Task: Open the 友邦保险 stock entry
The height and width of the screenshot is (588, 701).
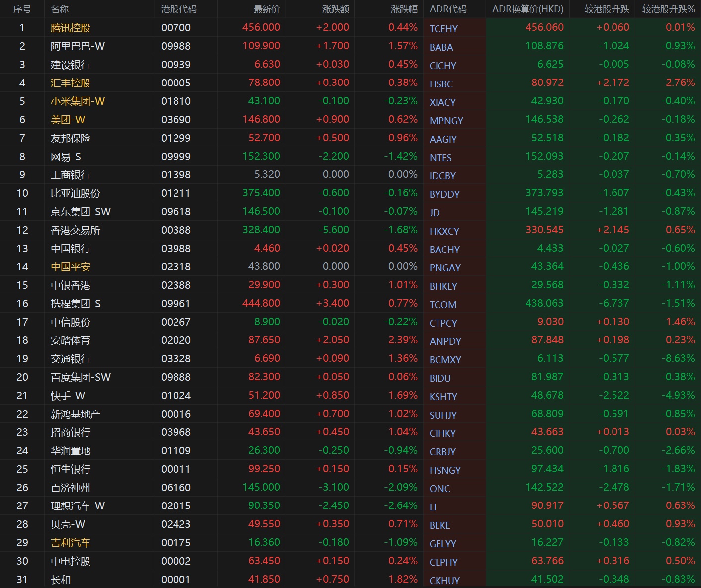Action: 71,138
